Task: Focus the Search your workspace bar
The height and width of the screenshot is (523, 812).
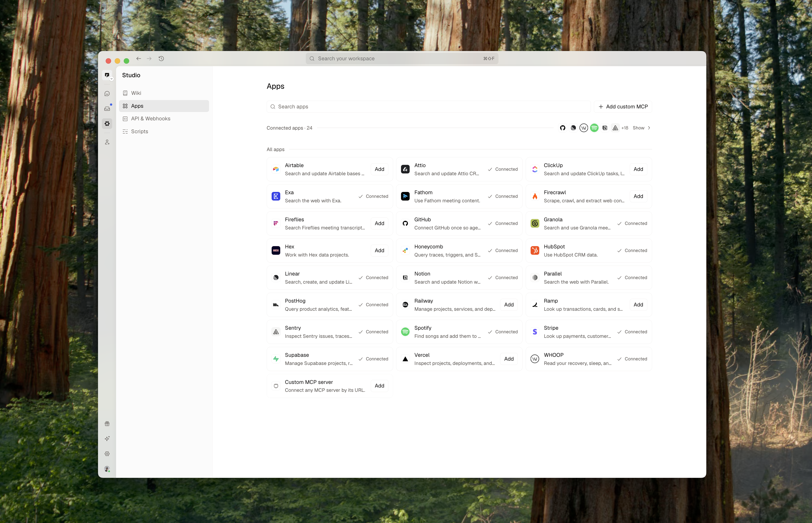Action: (402, 59)
